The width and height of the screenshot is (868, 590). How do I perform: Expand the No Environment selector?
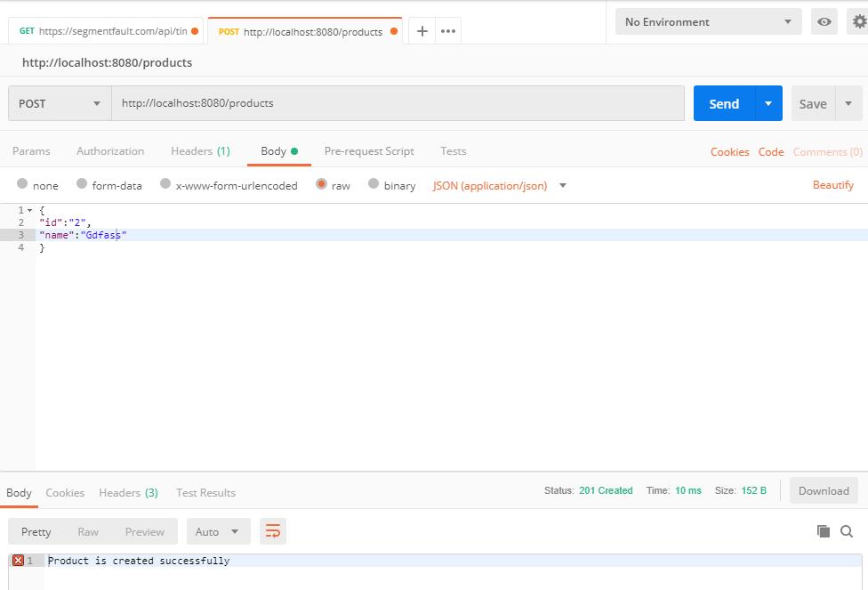707,21
